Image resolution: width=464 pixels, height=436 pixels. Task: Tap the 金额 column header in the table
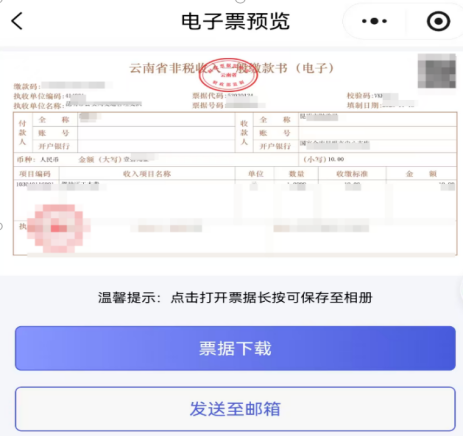[x=421, y=174]
